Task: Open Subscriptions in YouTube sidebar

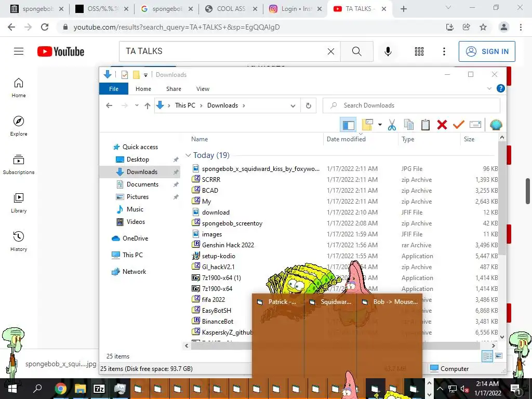Action: [19, 165]
